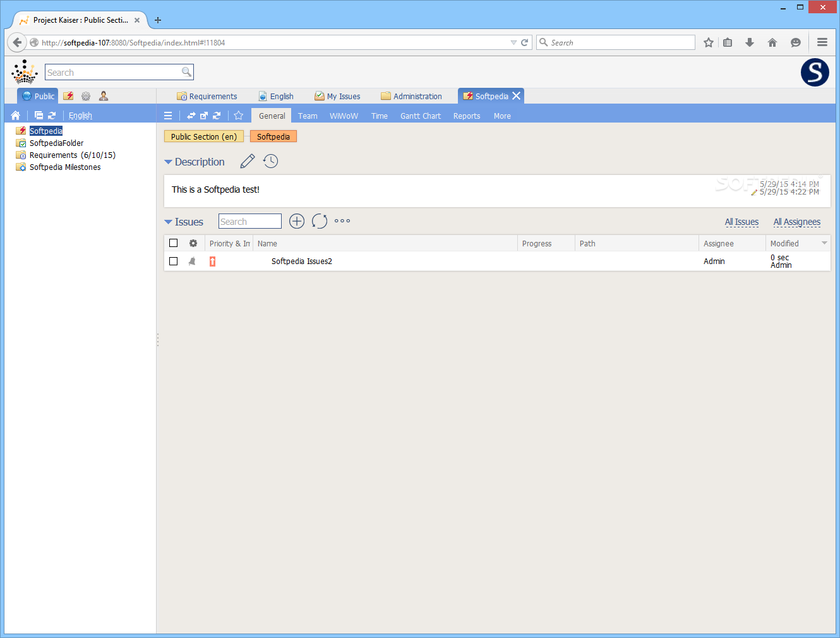Open the My Issues top tab
840x638 pixels.
(337, 96)
